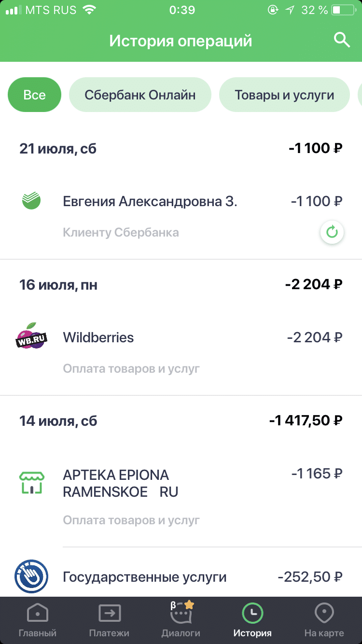
Task: Select the Сбербанк Онлайн filter chip
Action: pyautogui.click(x=140, y=95)
